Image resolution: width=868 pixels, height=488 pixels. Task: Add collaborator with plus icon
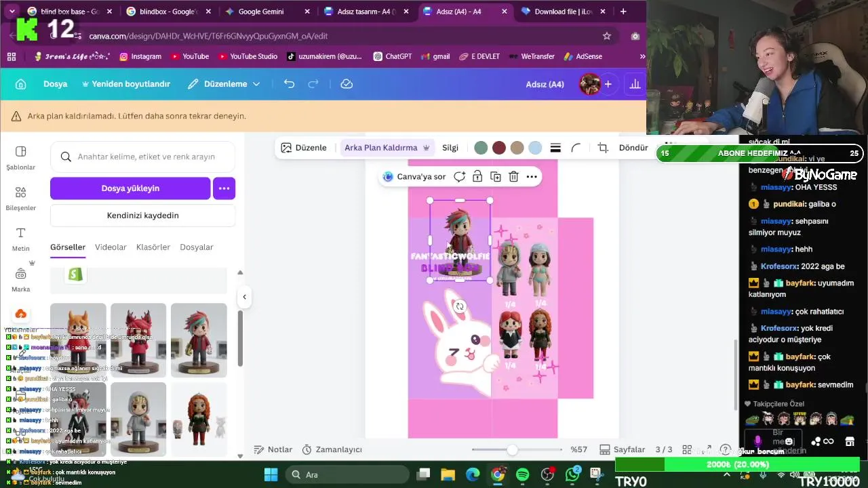tap(608, 84)
